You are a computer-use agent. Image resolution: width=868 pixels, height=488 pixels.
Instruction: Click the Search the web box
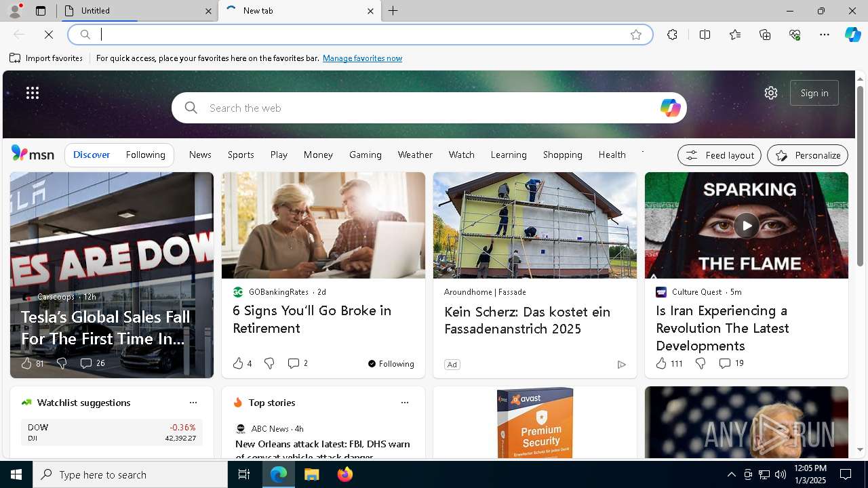click(429, 108)
